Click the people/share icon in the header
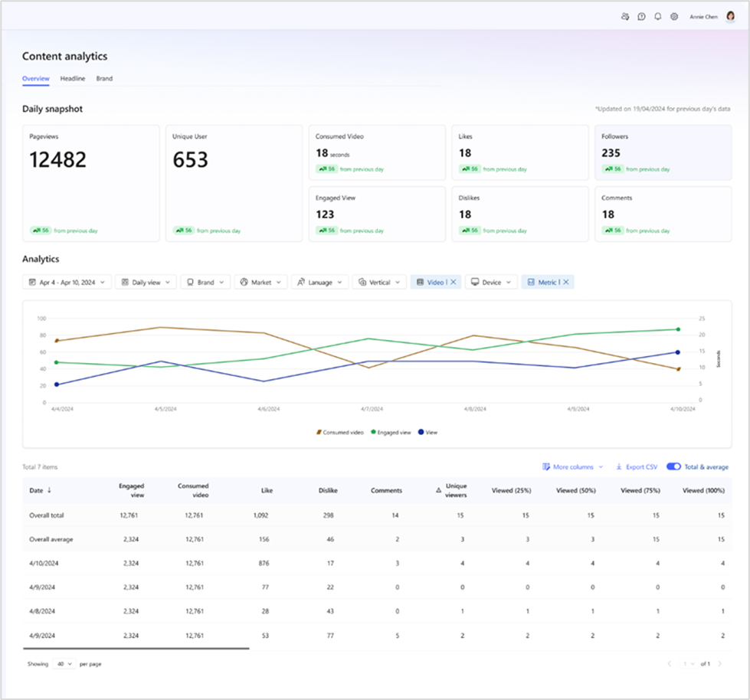 pyautogui.click(x=625, y=16)
